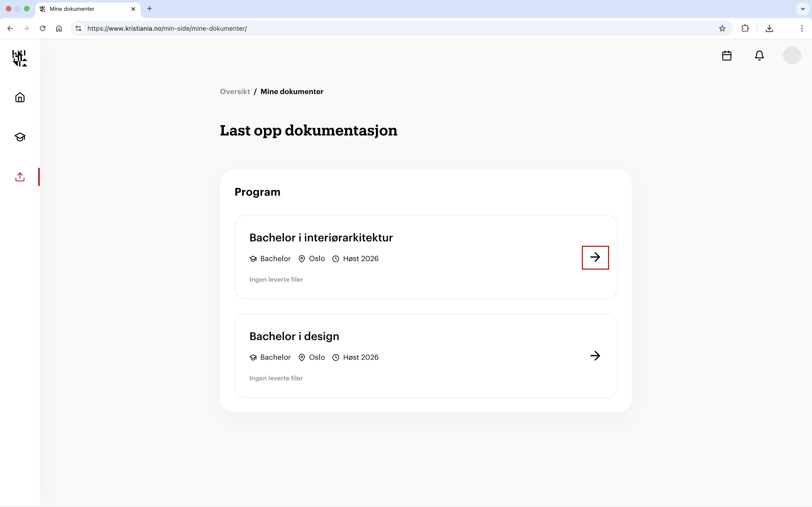The height and width of the screenshot is (507, 812).
Task: Open browser downloads
Action: [769, 28]
